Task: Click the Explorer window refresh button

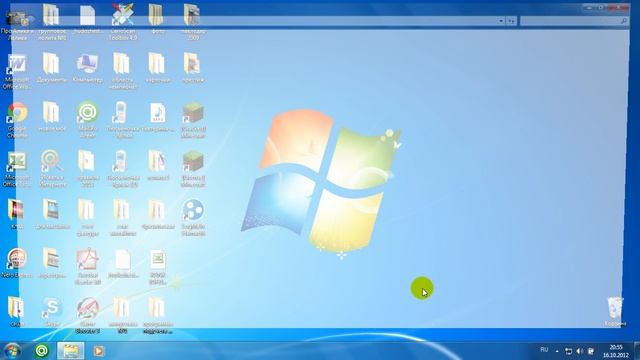Action: [x=511, y=20]
